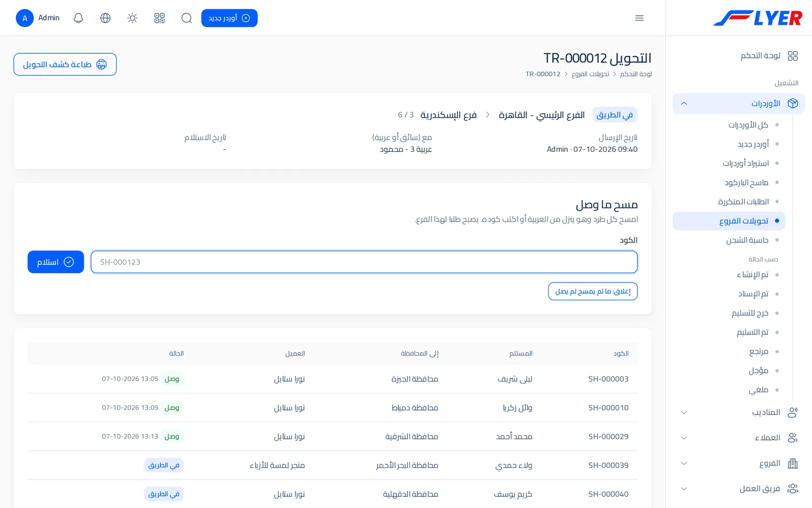The width and height of the screenshot is (812, 508).
Task: Expand the العملاء section chevron
Action: click(x=684, y=438)
